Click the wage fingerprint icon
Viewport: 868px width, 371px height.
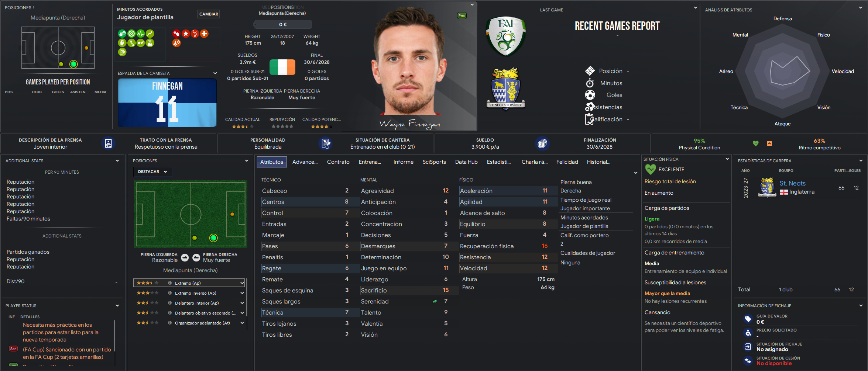coord(542,143)
